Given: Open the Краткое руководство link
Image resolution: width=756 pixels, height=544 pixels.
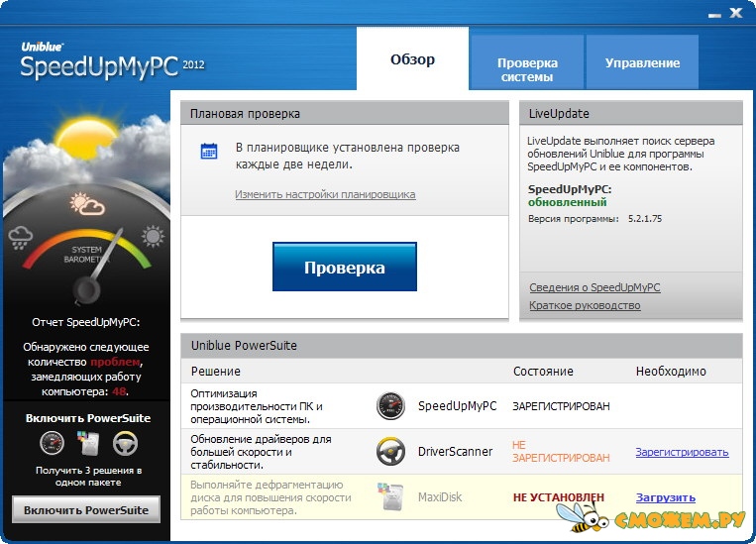Looking at the screenshot, I should 585,305.
